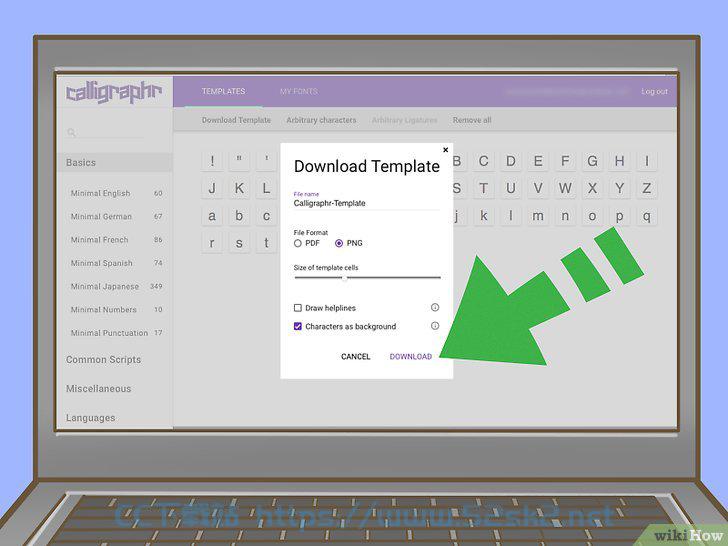Click the lowercase r character tile

[x=212, y=243]
